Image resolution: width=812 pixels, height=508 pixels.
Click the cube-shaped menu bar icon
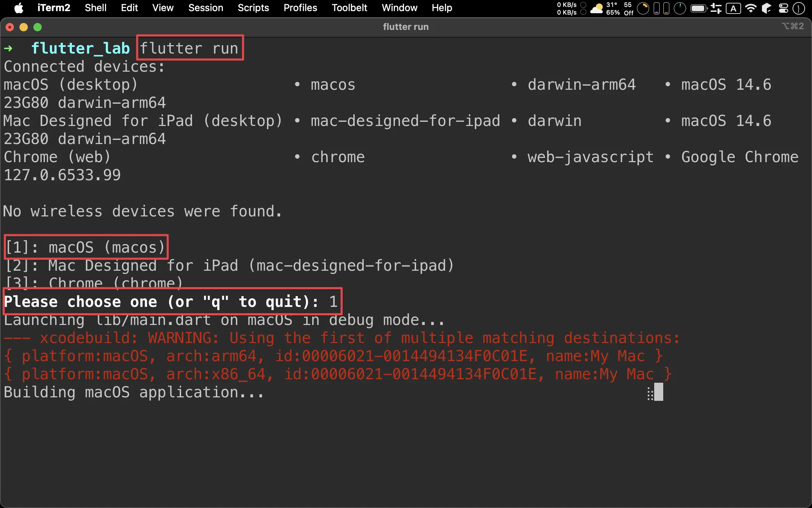point(766,8)
